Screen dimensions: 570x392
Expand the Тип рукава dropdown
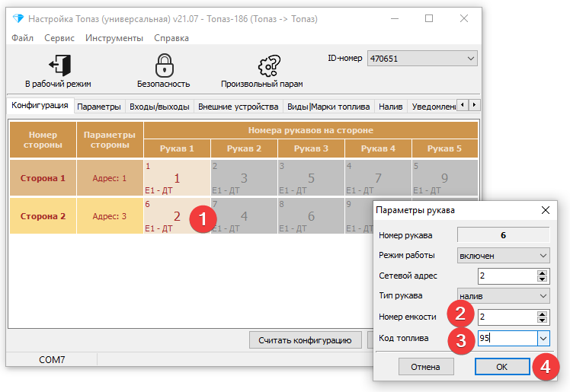(x=543, y=296)
